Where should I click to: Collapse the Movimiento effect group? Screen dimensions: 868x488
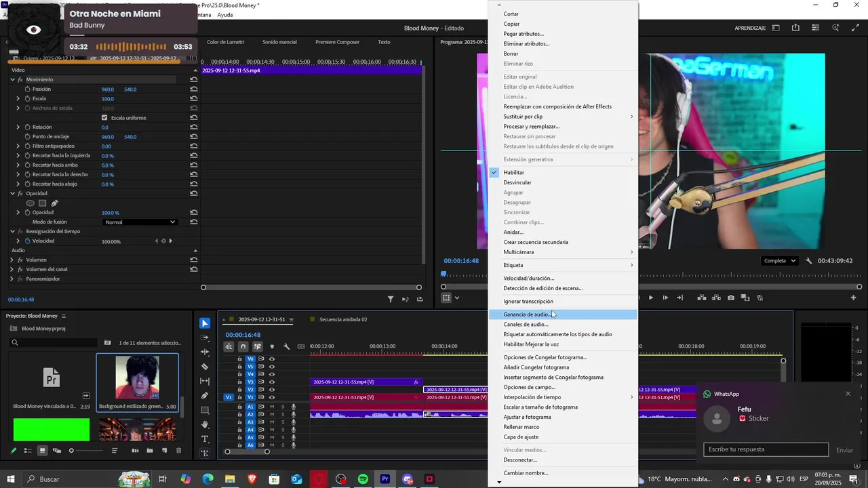click(x=12, y=79)
